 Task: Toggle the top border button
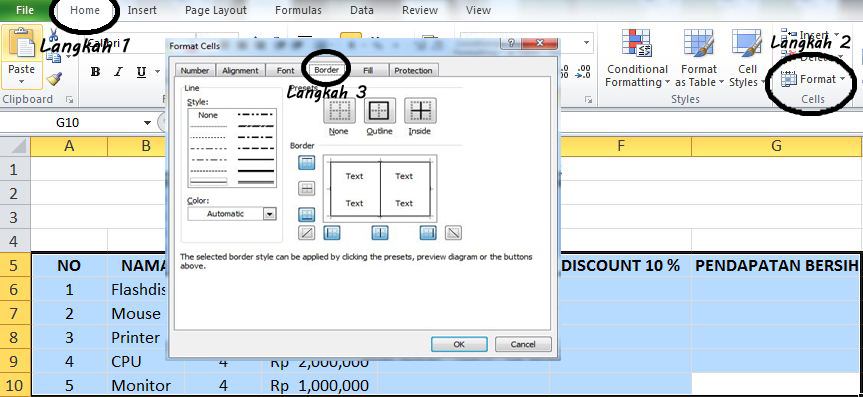[x=307, y=162]
